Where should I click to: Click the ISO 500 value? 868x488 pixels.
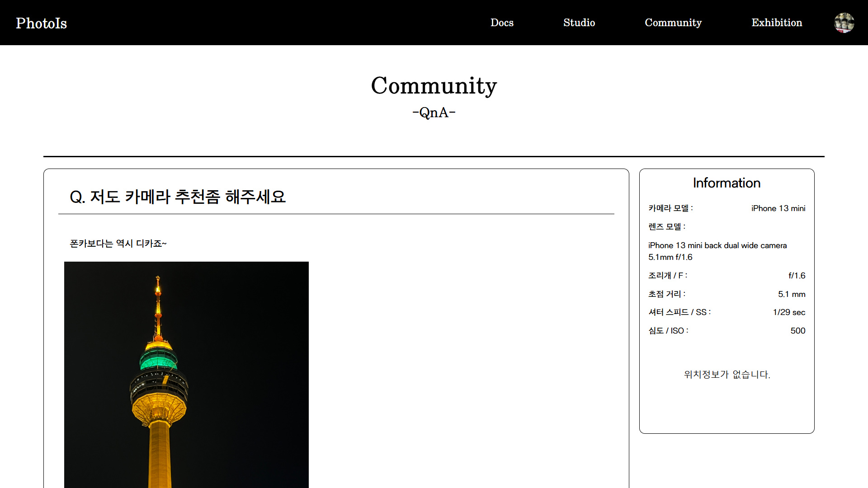coord(797,331)
